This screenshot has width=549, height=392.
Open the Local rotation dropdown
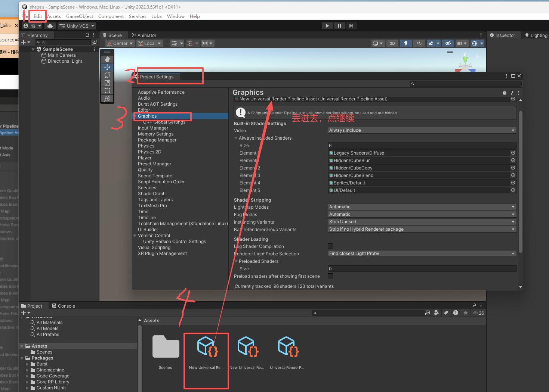coord(149,43)
